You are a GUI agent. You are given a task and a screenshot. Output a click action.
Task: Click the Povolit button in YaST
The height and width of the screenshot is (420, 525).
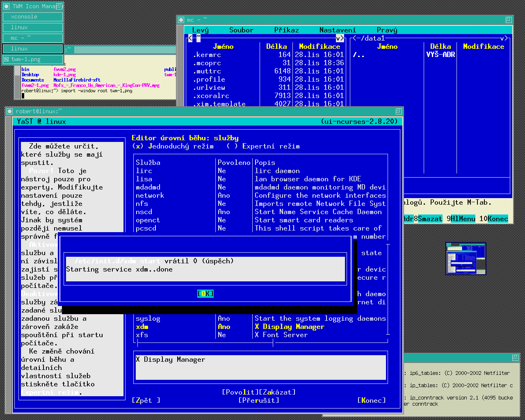pos(240,392)
